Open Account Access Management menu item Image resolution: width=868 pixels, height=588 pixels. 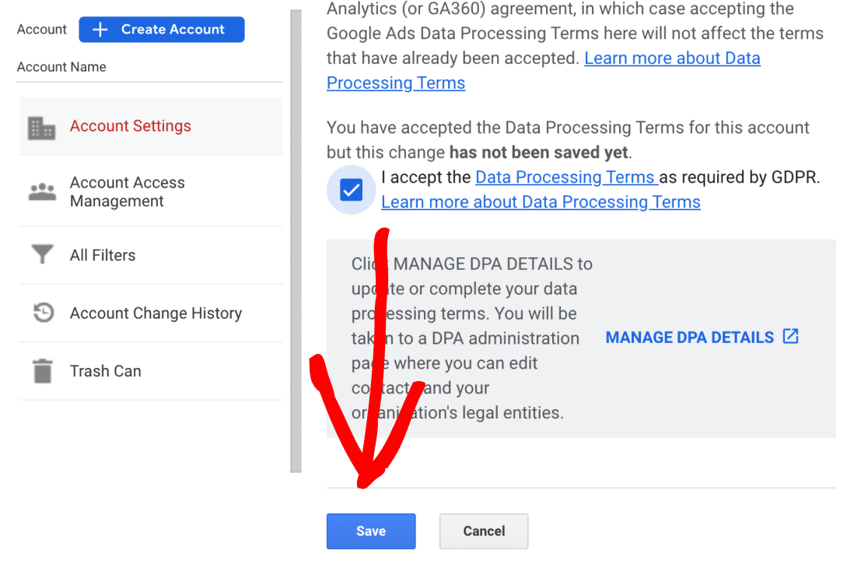coord(128,192)
